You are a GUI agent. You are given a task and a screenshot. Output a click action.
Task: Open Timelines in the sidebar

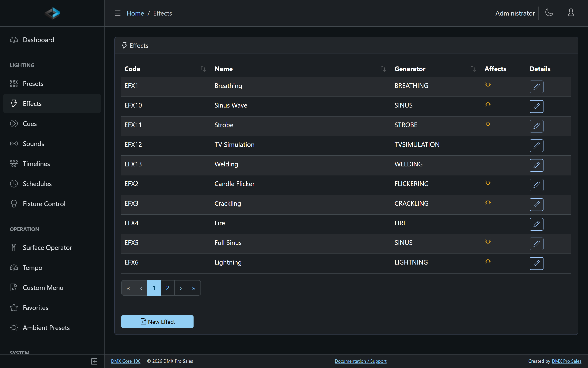point(52,164)
